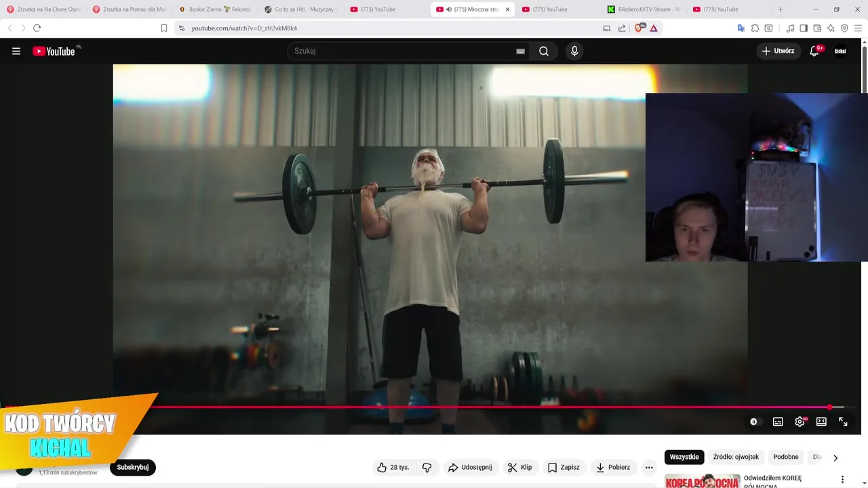Viewport: 868px width, 488px height.
Task: Save video using Zapisz button
Action: [564, 467]
